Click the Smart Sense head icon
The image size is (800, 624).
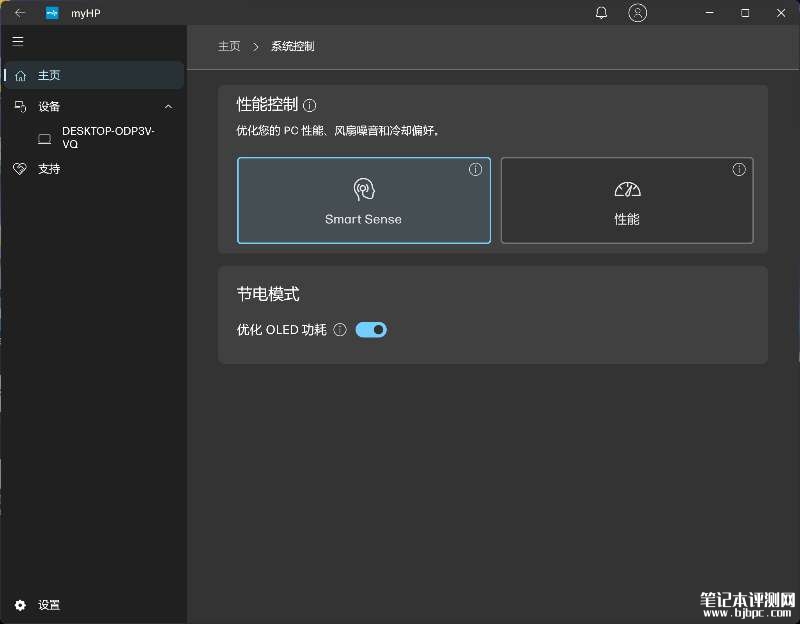coord(364,189)
